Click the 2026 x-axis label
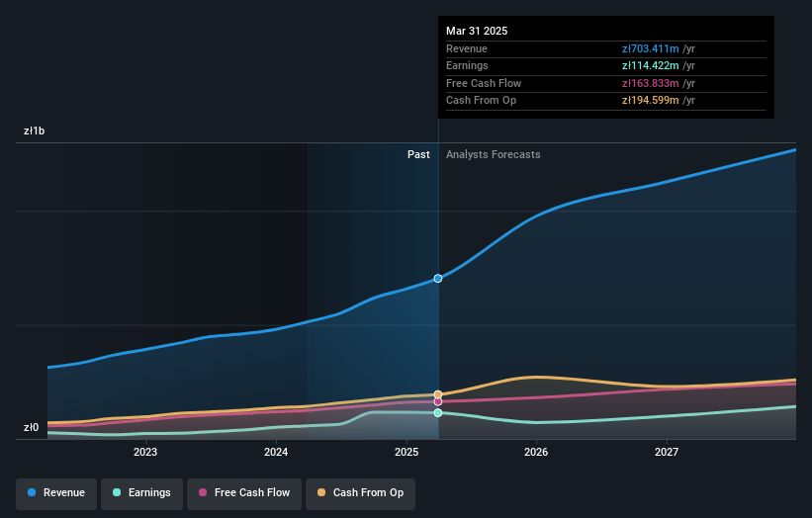Screen dimensions: 812x518 pyautogui.click(x=536, y=452)
